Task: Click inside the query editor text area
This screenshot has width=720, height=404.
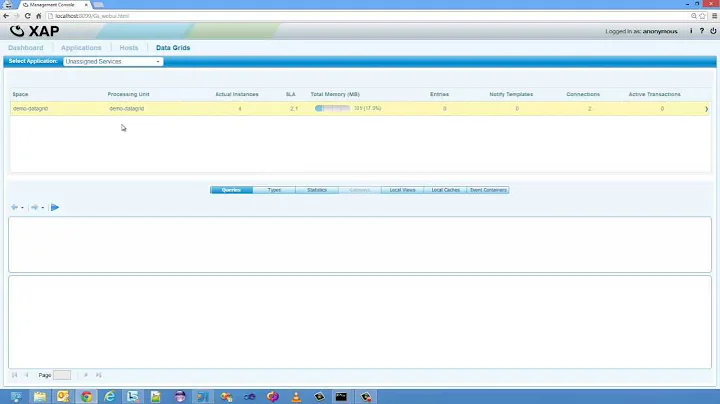Action: click(x=360, y=245)
